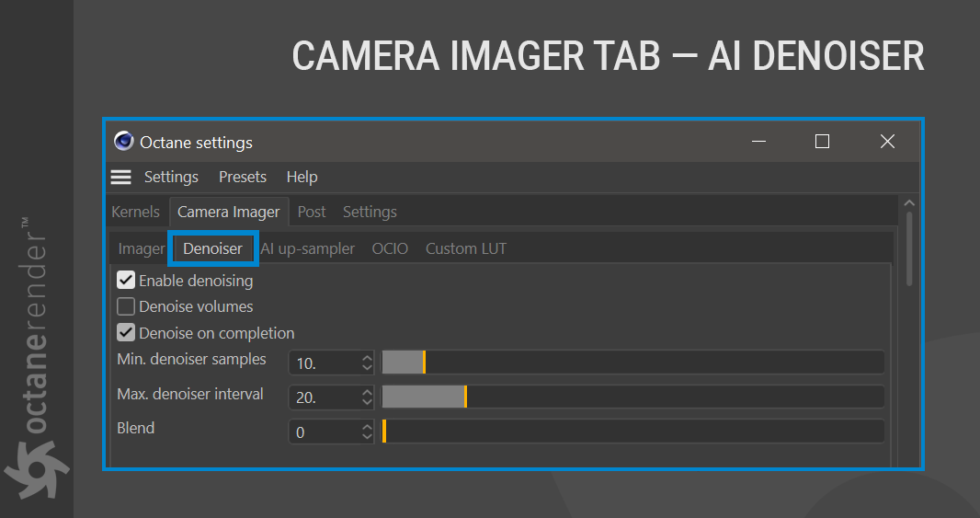Click the Max. denoiser interval value field
This screenshot has width=980, height=518.
pos(324,397)
